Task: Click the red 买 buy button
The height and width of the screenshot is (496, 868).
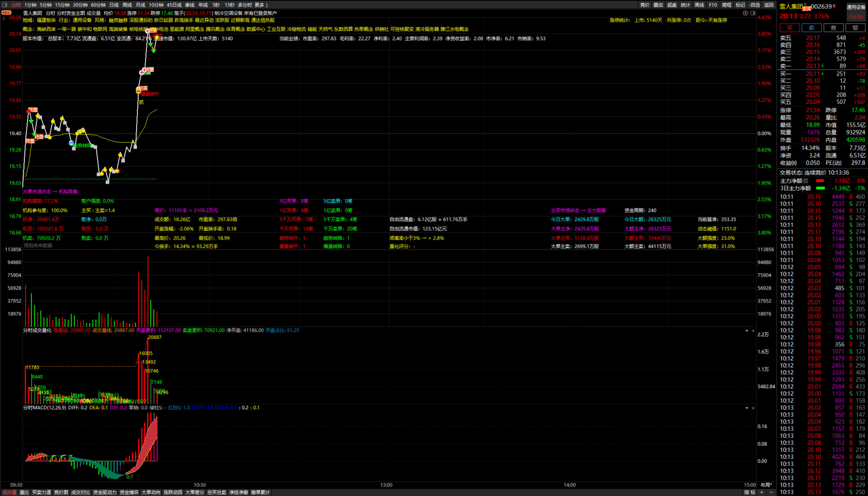Action: [x=790, y=28]
